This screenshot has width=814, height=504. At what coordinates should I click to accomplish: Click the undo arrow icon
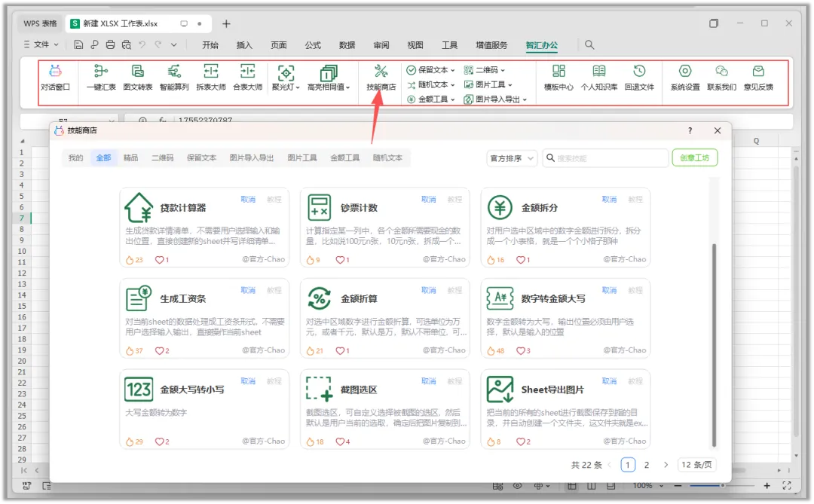tap(142, 44)
